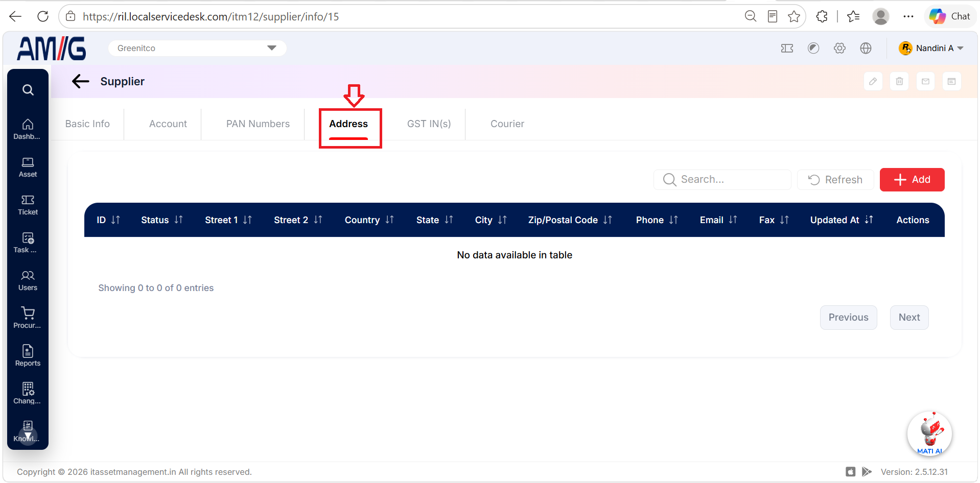Image resolution: width=980 pixels, height=483 pixels.
Task: Open the Ticket module in sidebar
Action: pyautogui.click(x=28, y=205)
